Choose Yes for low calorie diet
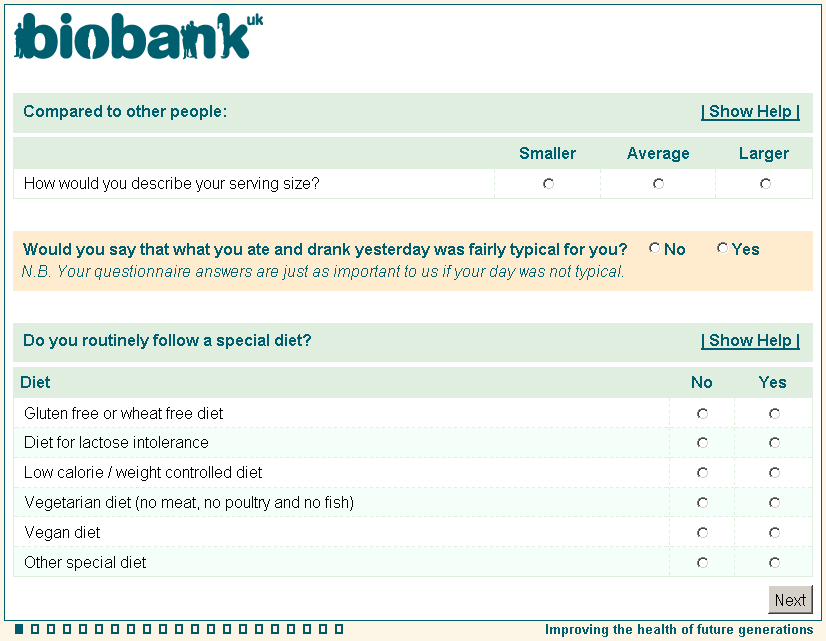The width and height of the screenshot is (826, 641). tap(774, 473)
